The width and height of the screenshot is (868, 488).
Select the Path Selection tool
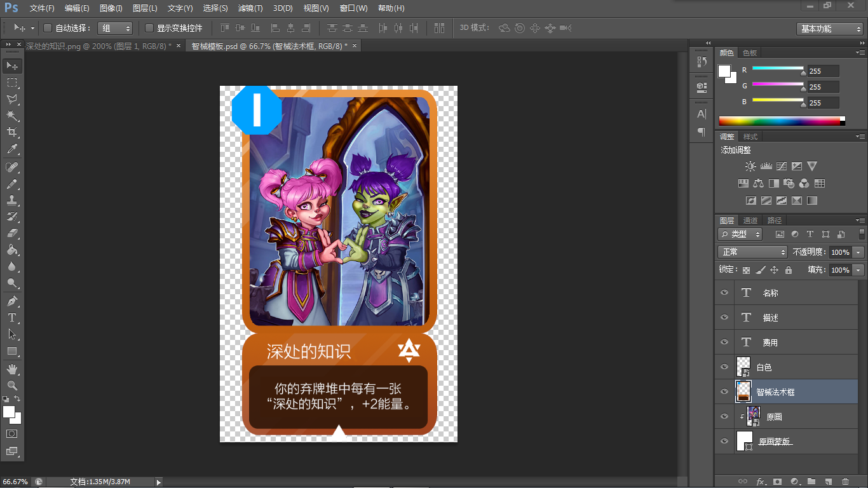tap(12, 334)
